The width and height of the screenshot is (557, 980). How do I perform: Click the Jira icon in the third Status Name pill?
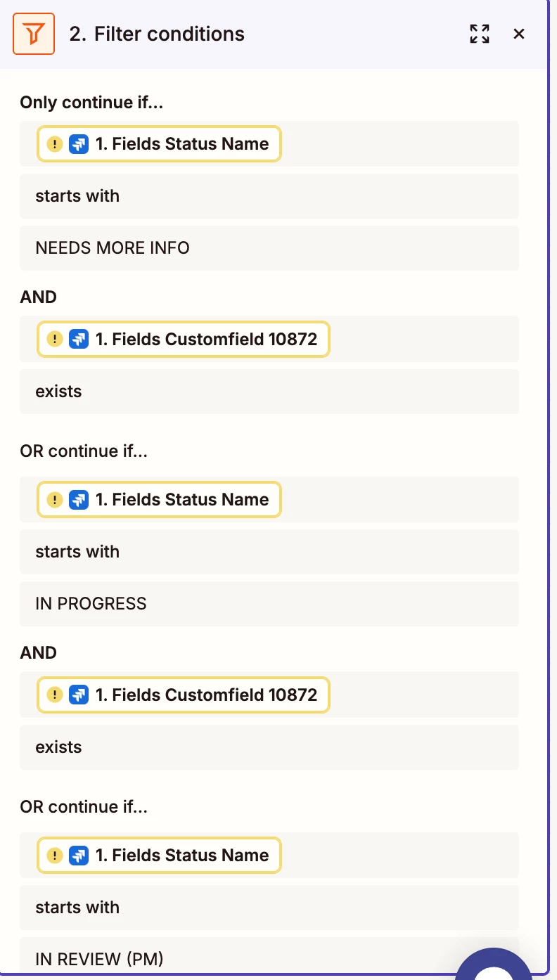(x=78, y=856)
